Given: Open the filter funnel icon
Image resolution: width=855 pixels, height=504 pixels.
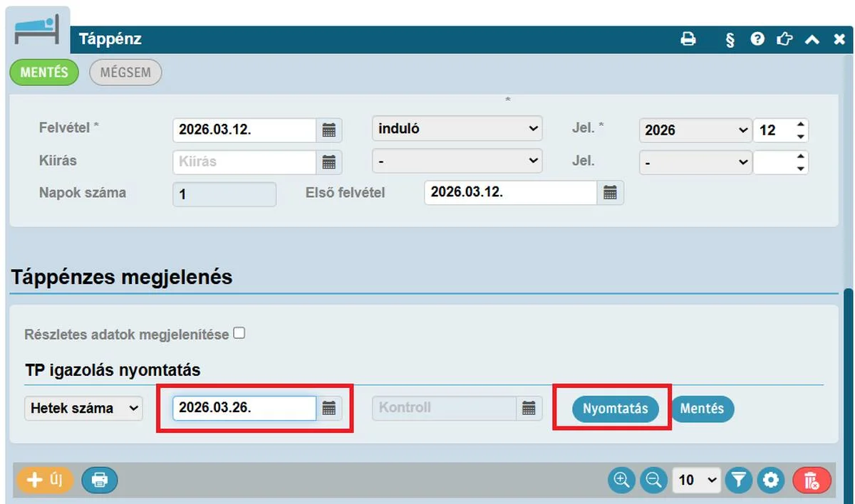Looking at the screenshot, I should (x=739, y=481).
